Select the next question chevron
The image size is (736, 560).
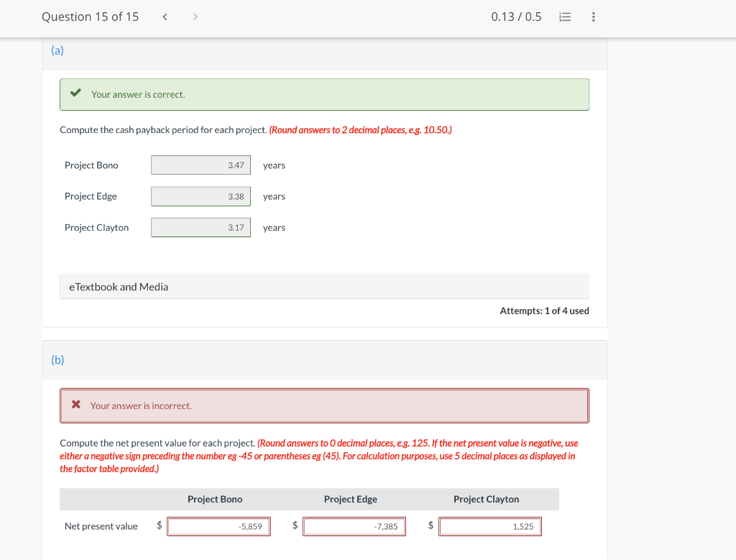195,16
